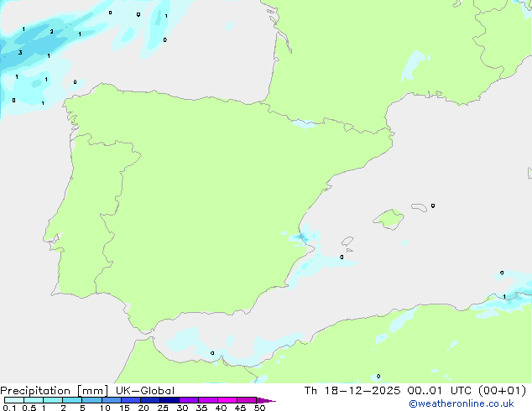Click the 35–40 mm legend swatch
This screenshot has height=411, width=532.
(x=208, y=400)
